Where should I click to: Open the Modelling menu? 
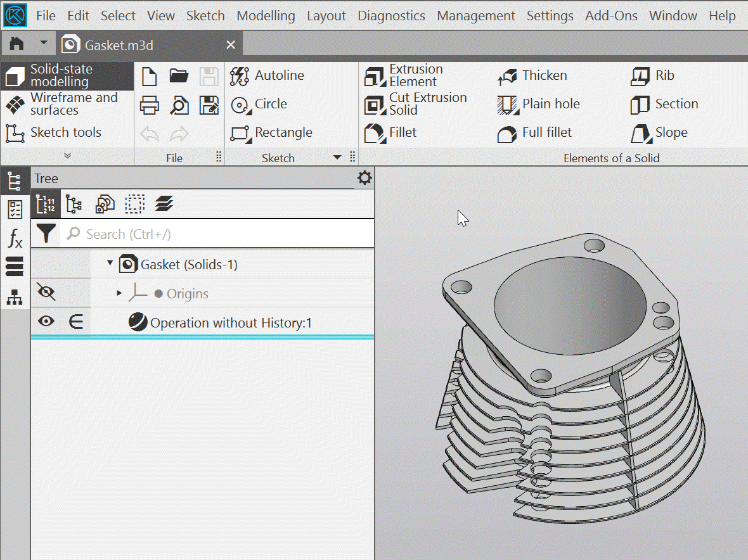(x=266, y=16)
